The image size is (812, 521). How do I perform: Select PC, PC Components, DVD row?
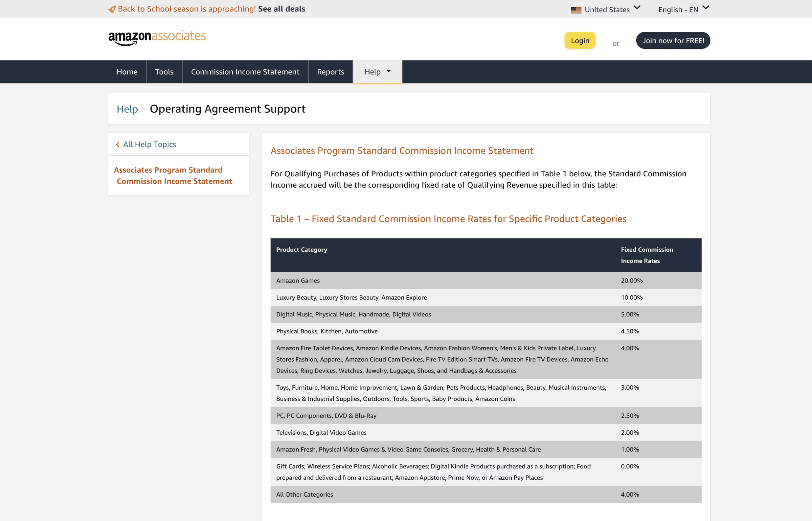pos(486,415)
